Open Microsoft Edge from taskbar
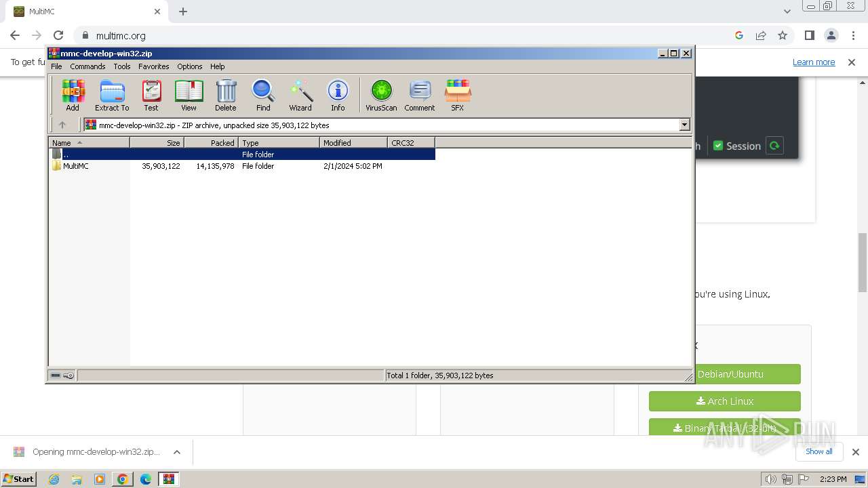This screenshot has height=488, width=868. click(145, 479)
